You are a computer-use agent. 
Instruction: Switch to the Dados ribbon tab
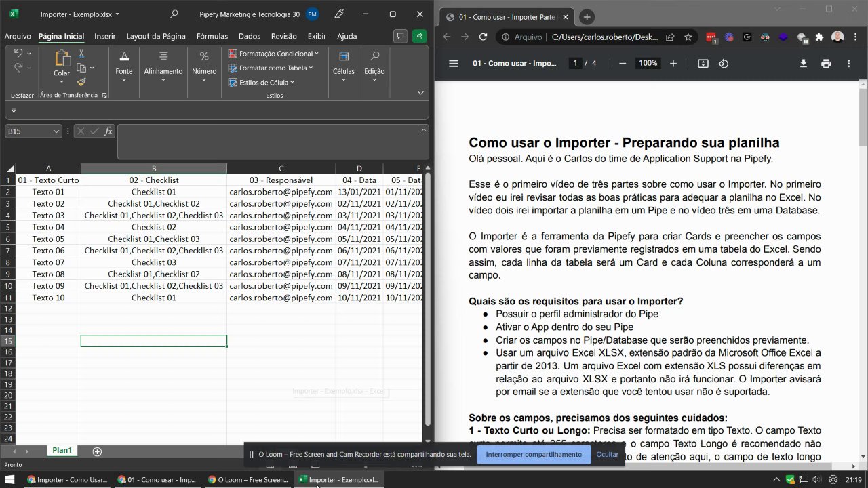[250, 37]
